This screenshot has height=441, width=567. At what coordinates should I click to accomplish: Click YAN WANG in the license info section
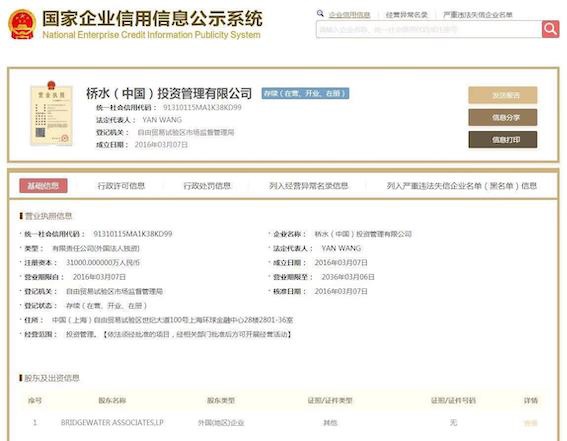tap(341, 248)
